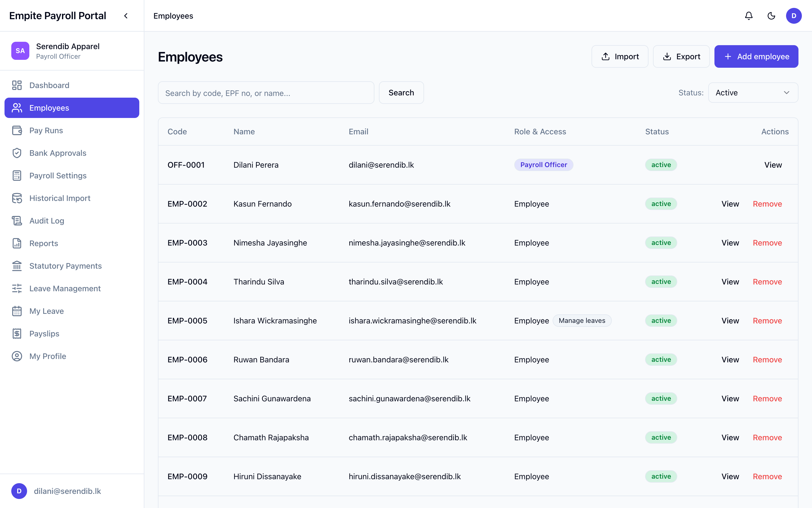812x508 pixels.
Task: Focus the employee search input field
Action: pyautogui.click(x=266, y=93)
